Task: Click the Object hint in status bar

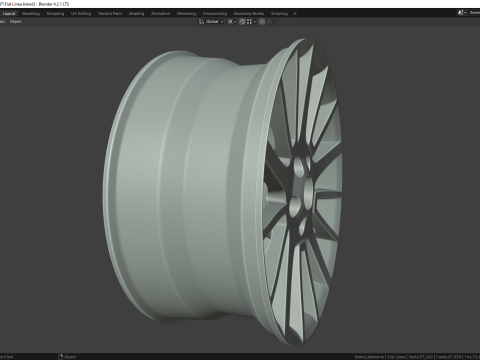Action: pyautogui.click(x=67, y=357)
